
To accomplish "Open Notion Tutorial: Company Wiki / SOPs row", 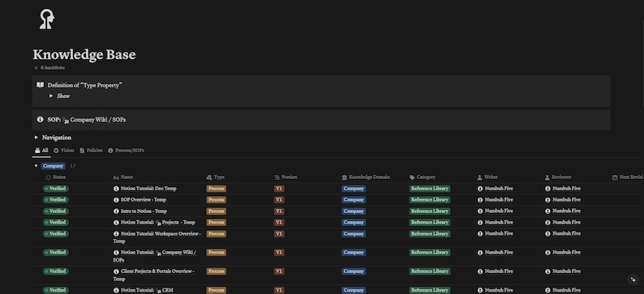I will (x=155, y=256).
